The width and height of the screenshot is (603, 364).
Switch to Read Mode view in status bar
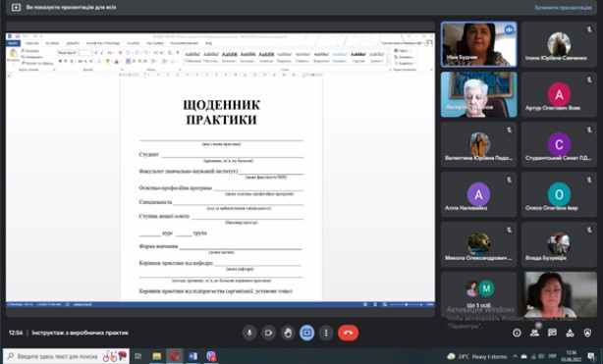pos(364,304)
